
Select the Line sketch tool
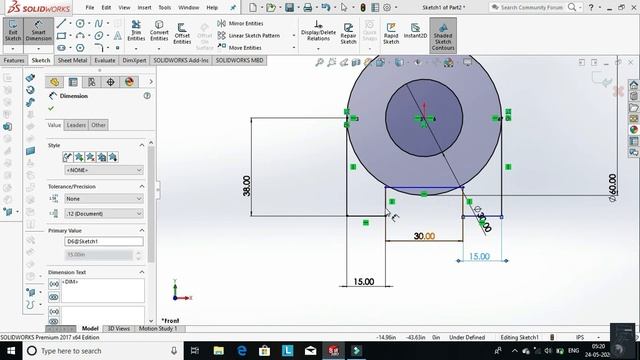pyautogui.click(x=61, y=24)
